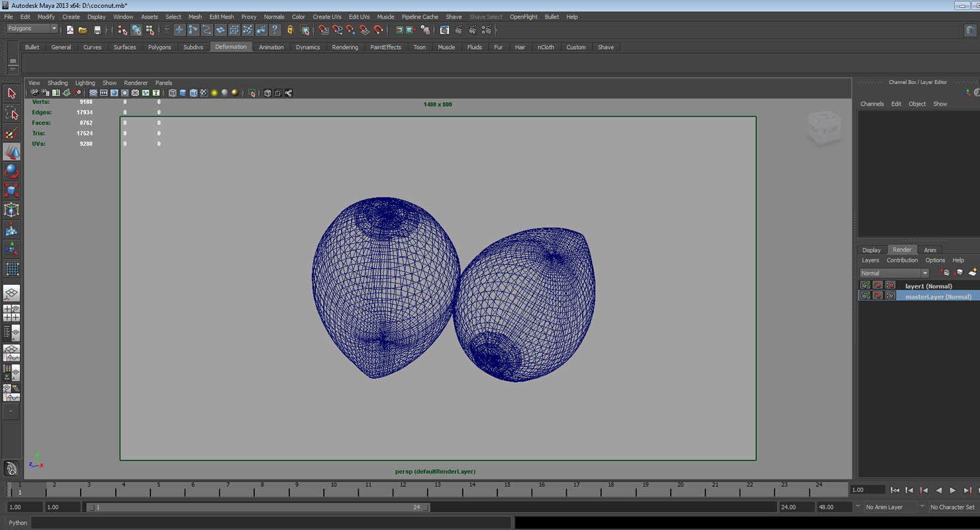Screen dimensions: 980x530
Task: Click the Snap to grids magnet
Action: pyautogui.click(x=323, y=30)
